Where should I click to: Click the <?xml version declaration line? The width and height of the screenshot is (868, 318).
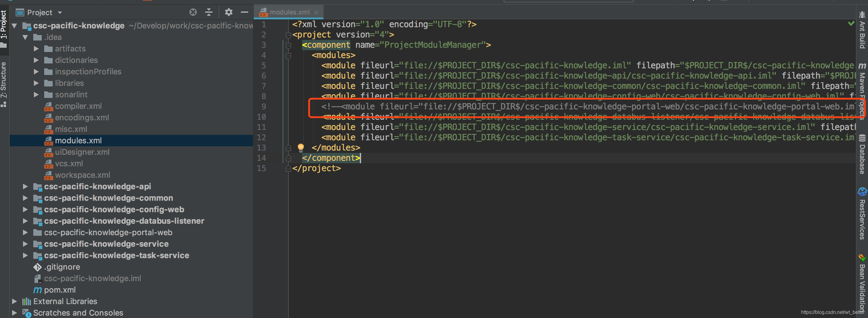click(x=384, y=24)
